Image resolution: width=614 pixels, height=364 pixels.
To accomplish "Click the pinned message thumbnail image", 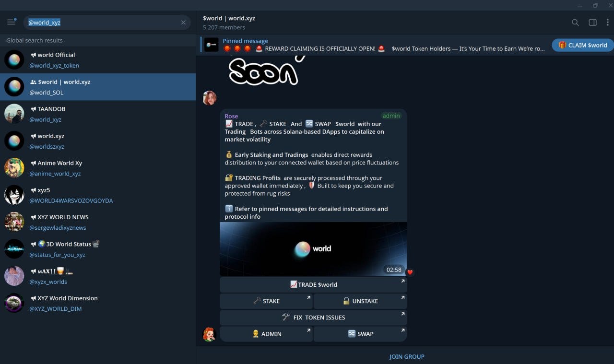I will pos(212,45).
